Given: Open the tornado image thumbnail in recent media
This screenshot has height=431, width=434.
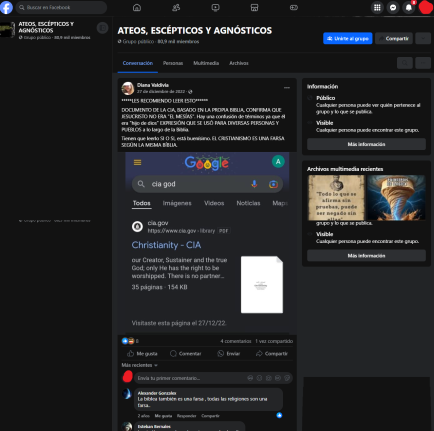Looking at the screenshot, I should 396,198.
